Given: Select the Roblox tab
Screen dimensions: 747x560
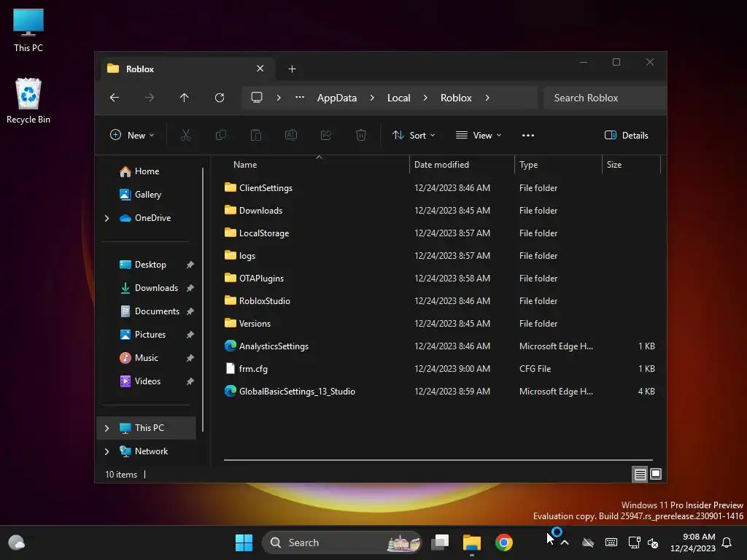Looking at the screenshot, I should click(188, 69).
